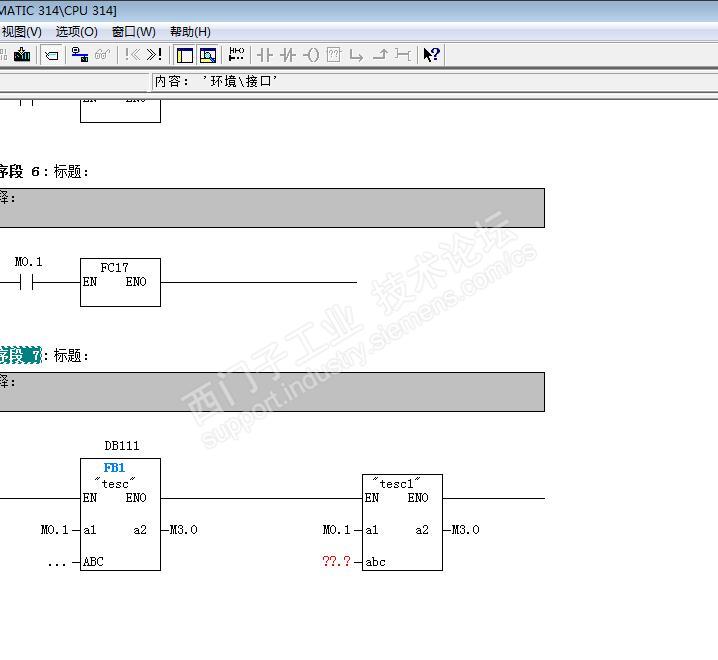Toggle symbolic representation tag icon
Screen dimensions: 718x660
pos(52,55)
